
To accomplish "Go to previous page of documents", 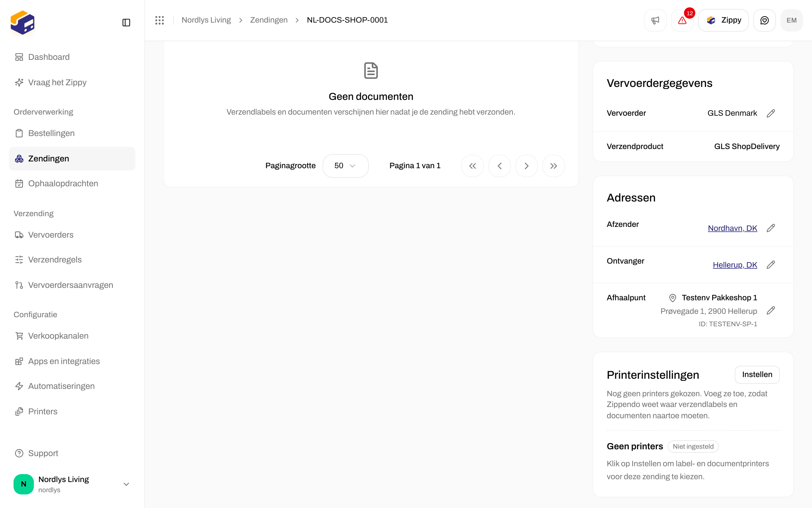I will (500, 166).
